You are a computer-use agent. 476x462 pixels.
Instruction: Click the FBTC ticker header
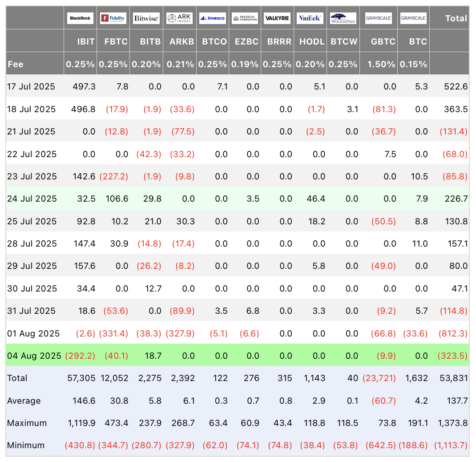[116, 41]
